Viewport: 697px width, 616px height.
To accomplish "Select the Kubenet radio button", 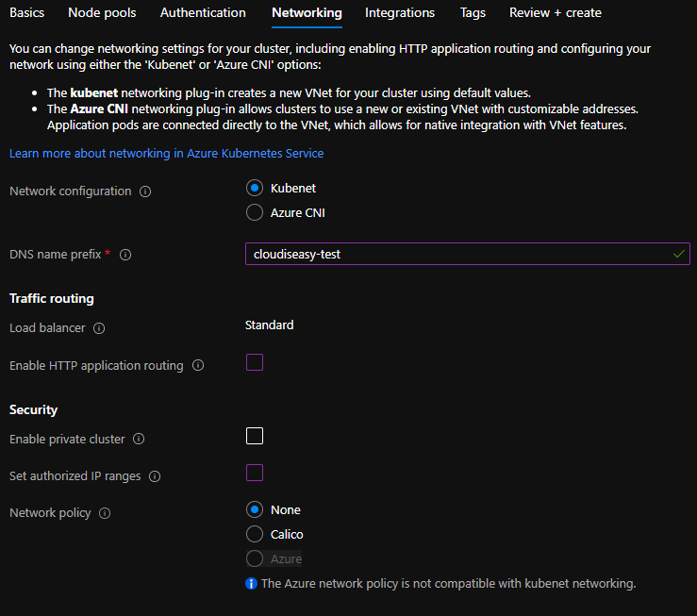I will tap(255, 188).
